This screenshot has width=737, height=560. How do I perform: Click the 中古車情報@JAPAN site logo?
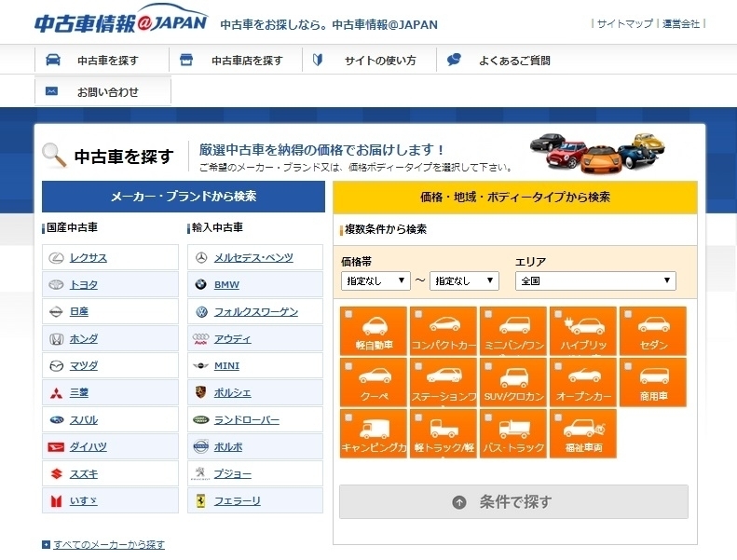tap(121, 20)
